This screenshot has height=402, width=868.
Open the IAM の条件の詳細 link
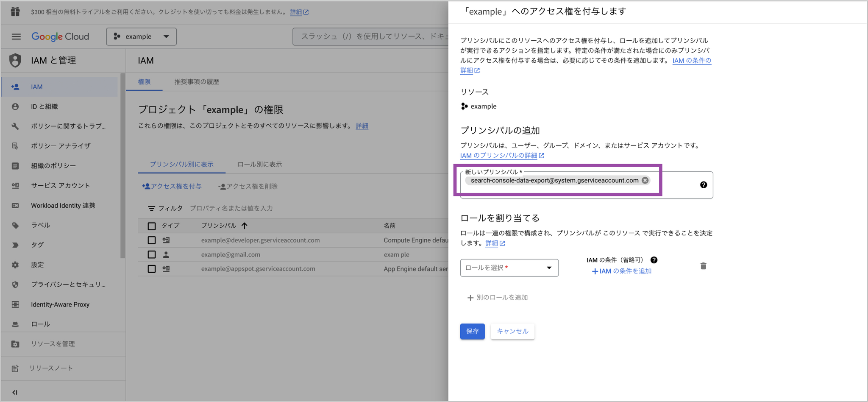[x=586, y=65]
